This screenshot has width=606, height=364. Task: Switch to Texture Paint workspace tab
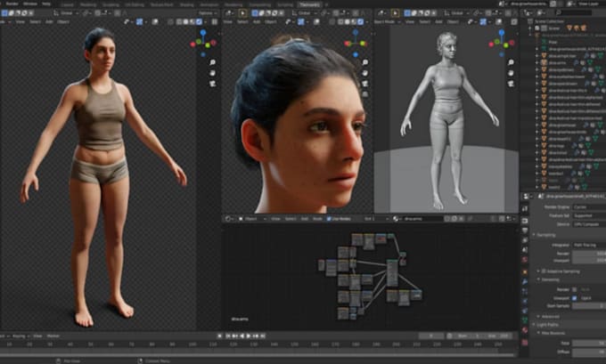point(161,4)
